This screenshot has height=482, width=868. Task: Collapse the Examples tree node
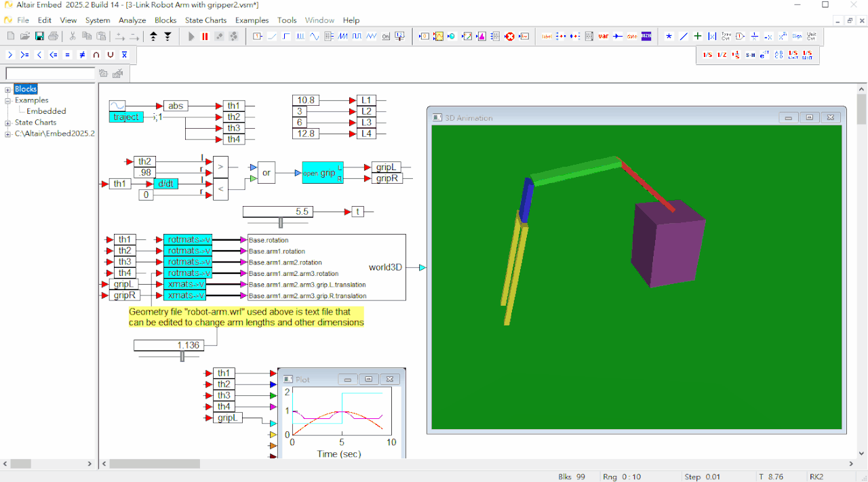pos(8,100)
